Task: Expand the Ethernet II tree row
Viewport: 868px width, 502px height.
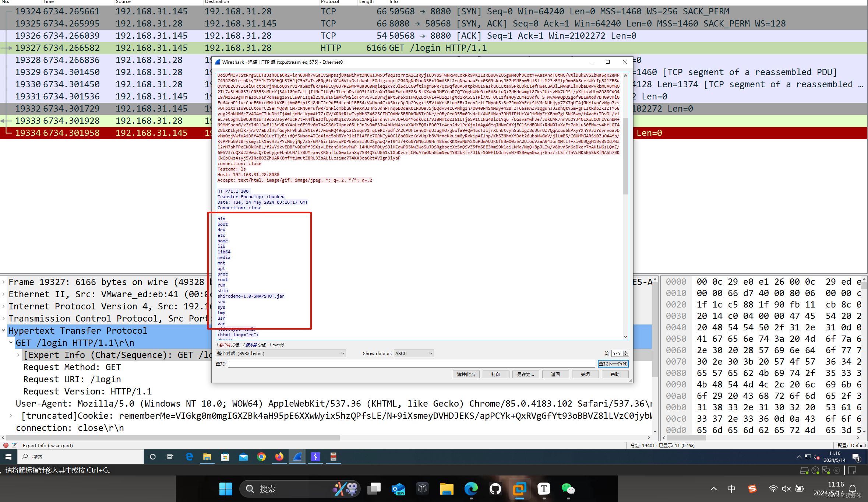Action: coord(4,294)
